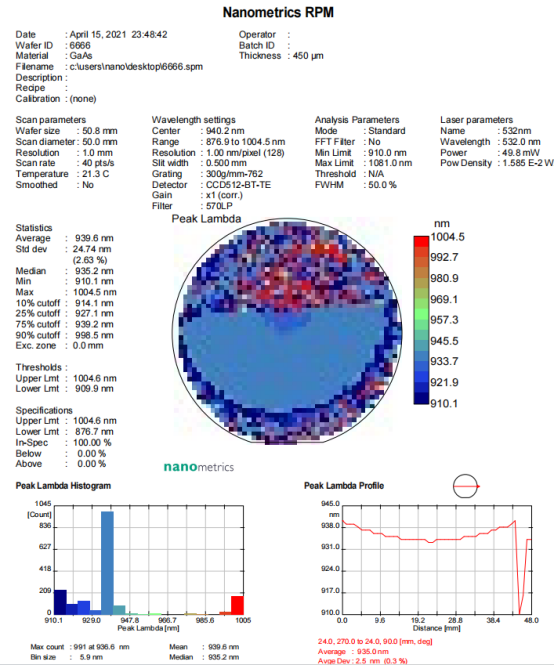
Task: Select the Max Limit value 1081.0 nm
Action: click(390, 163)
